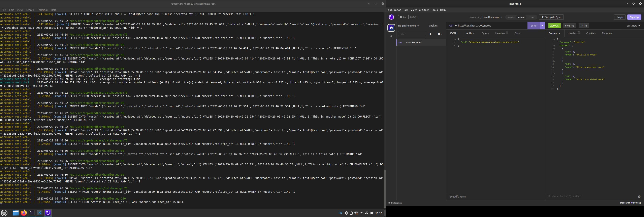Switch to TEST mode toggle
The image size is (644, 217).
coord(532,17)
